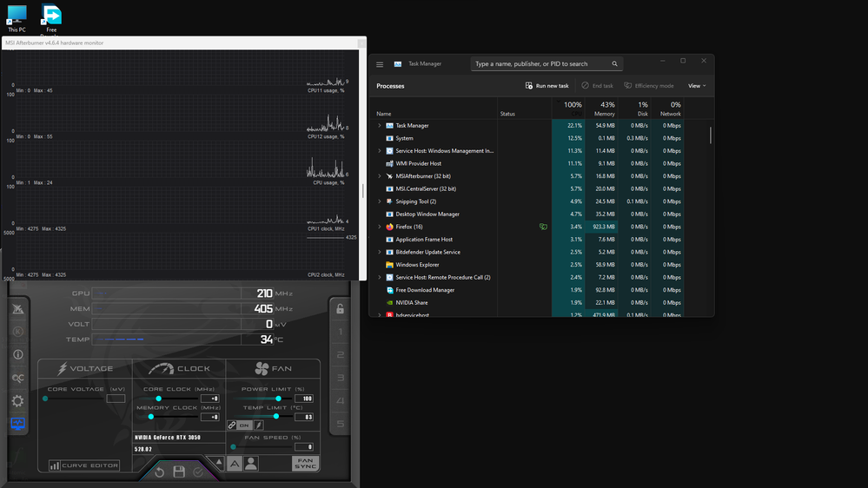Select profile slot 5
868x488 pixels.
point(340,424)
